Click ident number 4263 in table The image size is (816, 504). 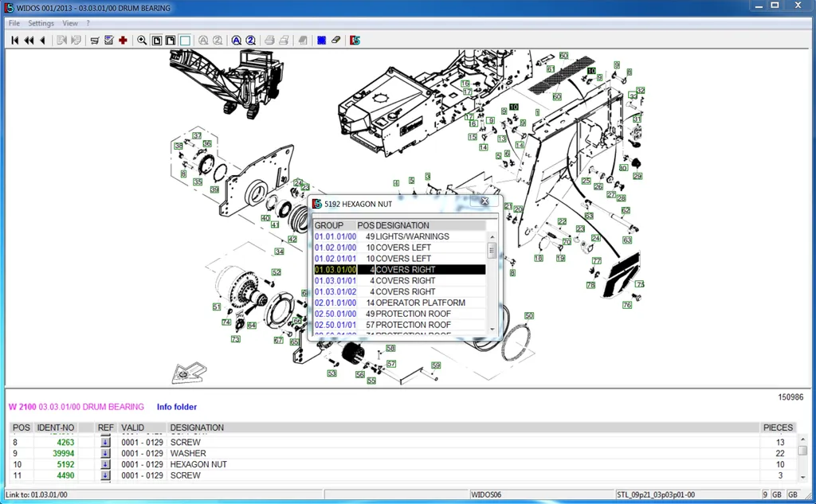(x=65, y=442)
